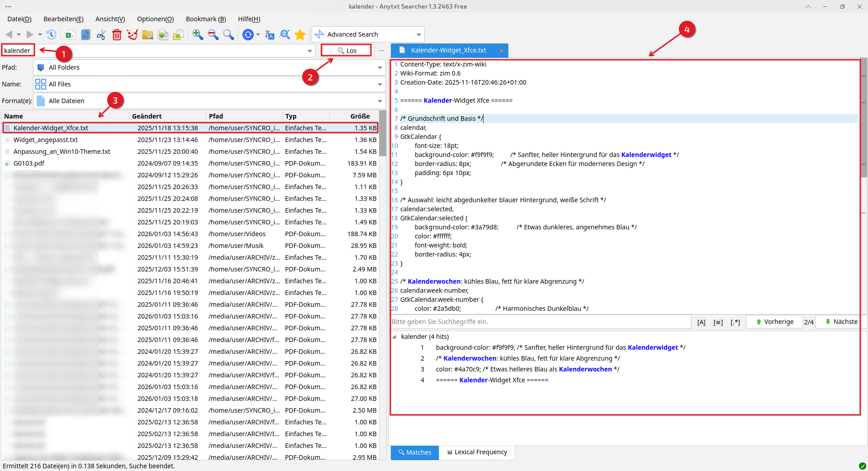
Task: Click the Los search button
Action: pyautogui.click(x=346, y=50)
